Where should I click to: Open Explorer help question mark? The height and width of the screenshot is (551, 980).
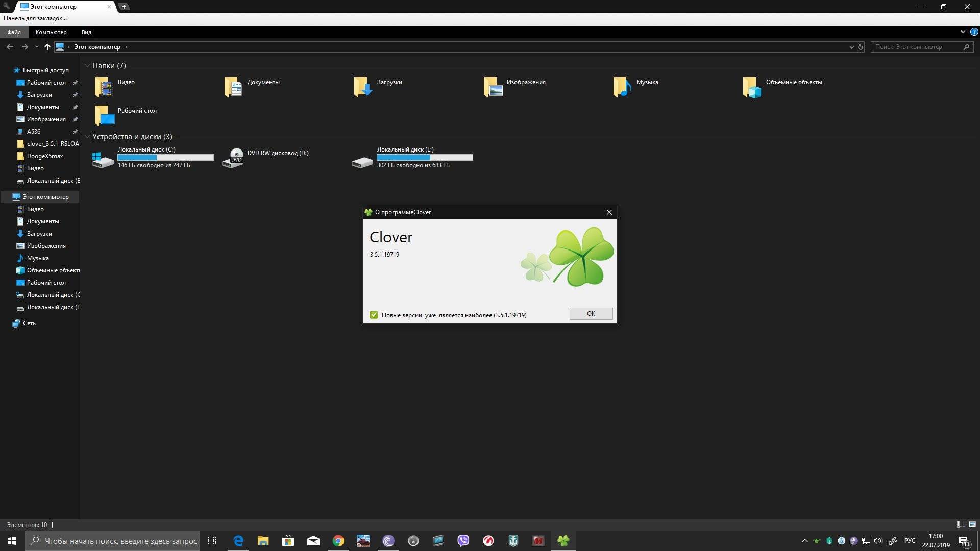click(974, 32)
